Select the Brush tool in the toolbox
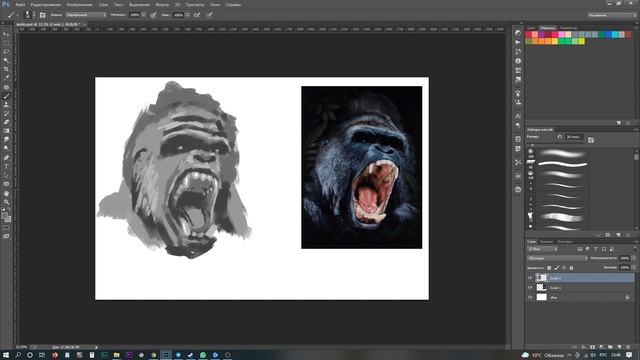640x360 pixels. click(x=6, y=96)
